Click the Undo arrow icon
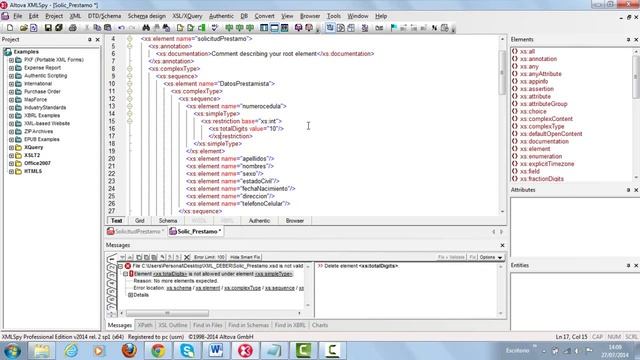This screenshot has height=360, width=640. click(121, 28)
